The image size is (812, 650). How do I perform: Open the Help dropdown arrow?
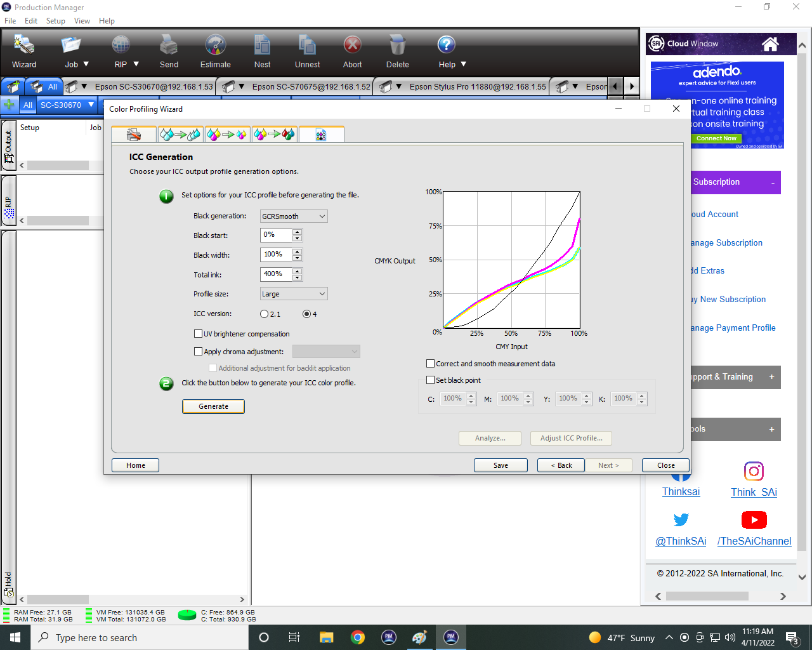(x=463, y=64)
